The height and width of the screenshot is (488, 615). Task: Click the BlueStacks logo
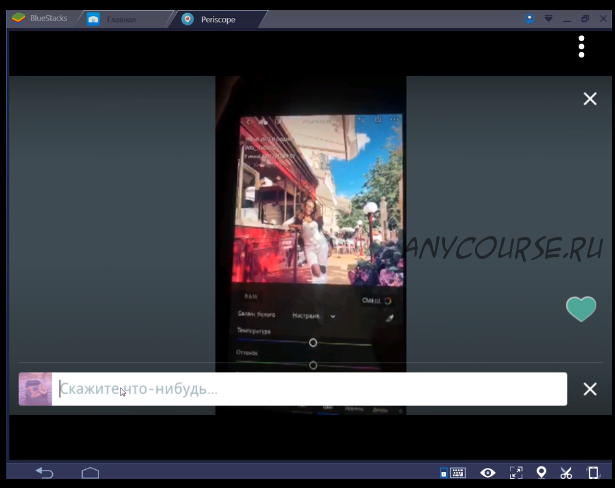click(16, 18)
